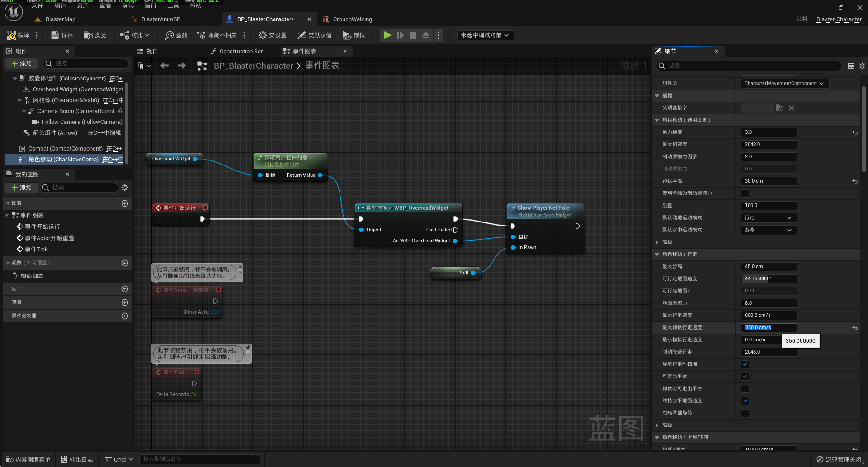Image resolution: width=868 pixels, height=467 pixels.
Task: Toggle 维持水平地面速度 checkbox
Action: tap(745, 401)
